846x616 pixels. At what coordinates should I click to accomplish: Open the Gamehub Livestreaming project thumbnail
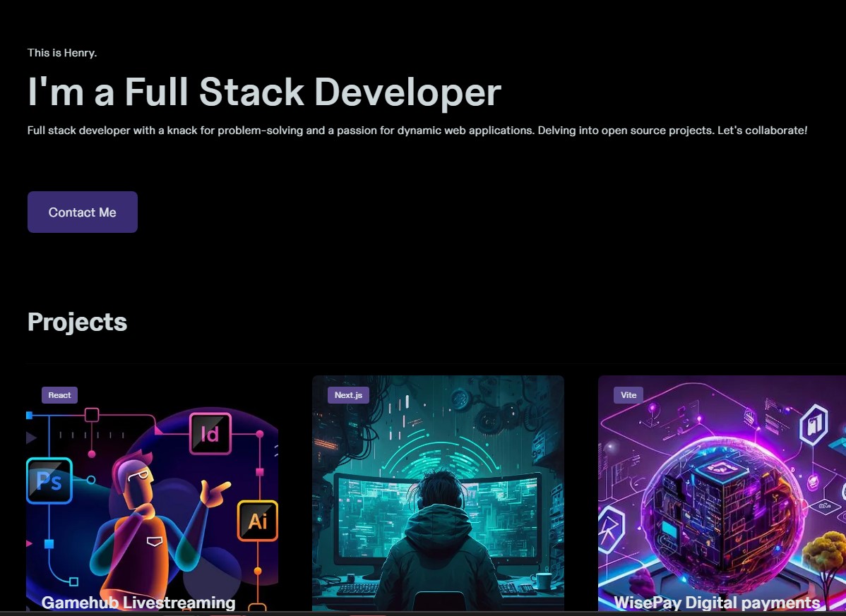pyautogui.click(x=152, y=494)
